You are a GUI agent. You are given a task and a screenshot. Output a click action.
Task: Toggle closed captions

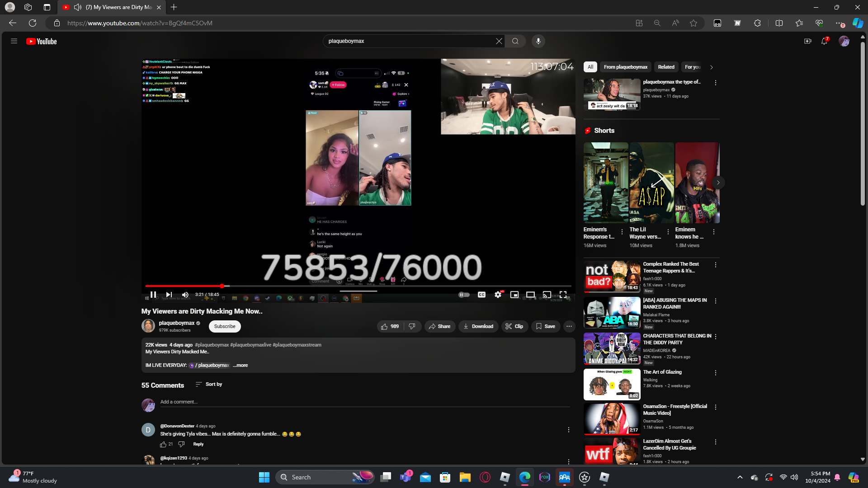481,295
